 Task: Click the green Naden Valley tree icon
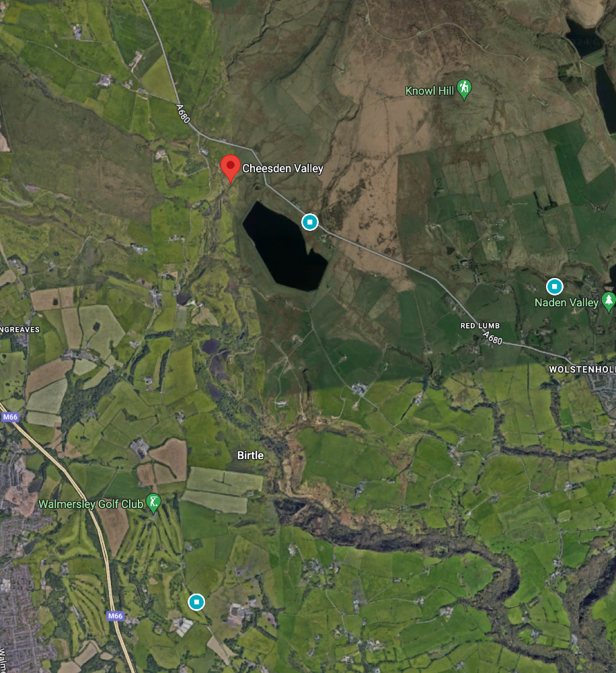[x=609, y=302]
